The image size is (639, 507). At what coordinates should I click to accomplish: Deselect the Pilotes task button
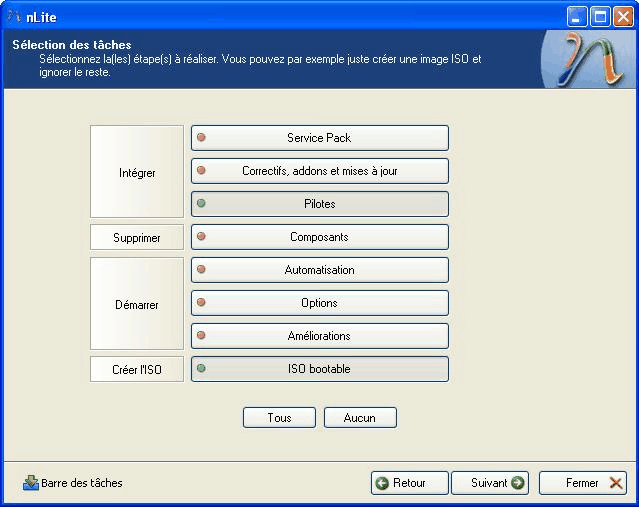point(320,204)
